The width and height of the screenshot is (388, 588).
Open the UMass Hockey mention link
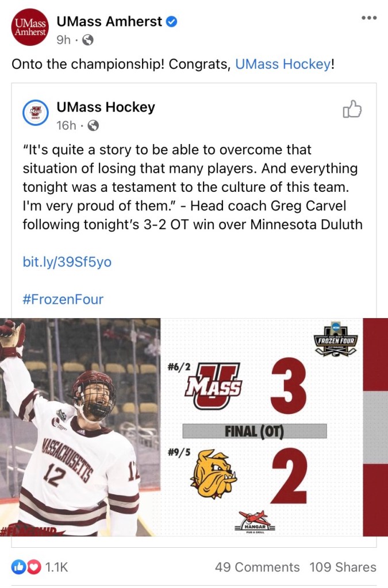283,64
